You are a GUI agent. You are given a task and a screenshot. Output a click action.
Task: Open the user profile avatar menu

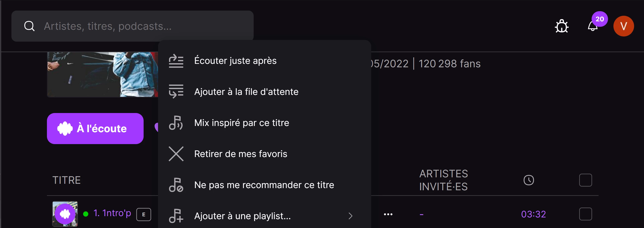coord(624,26)
